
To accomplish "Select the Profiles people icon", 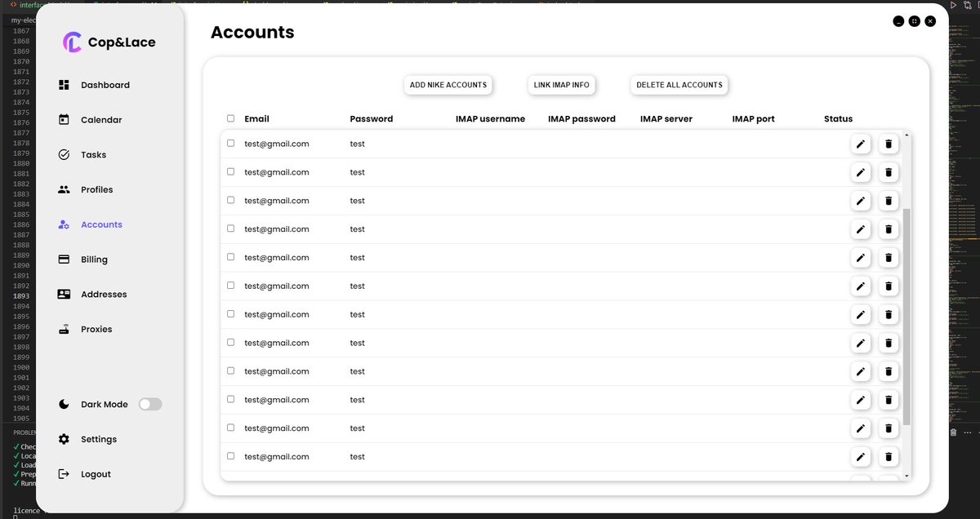I will click(64, 189).
